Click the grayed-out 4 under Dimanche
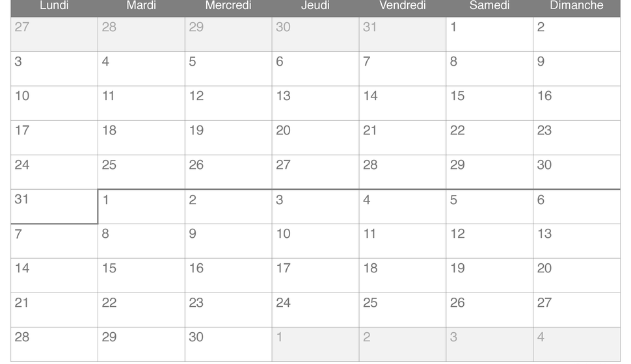This screenshot has height=364, width=631. (576, 344)
